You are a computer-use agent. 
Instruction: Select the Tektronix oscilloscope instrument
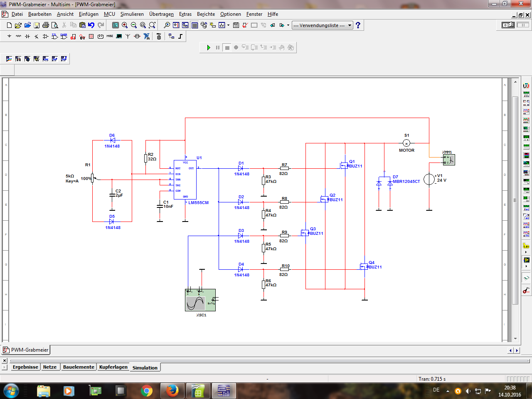pyautogui.click(x=526, y=233)
